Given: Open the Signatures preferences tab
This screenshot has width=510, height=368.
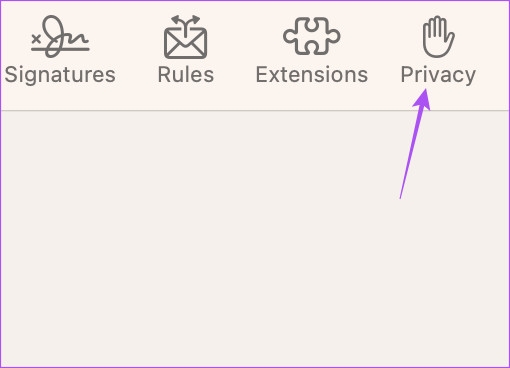Looking at the screenshot, I should coord(60,50).
